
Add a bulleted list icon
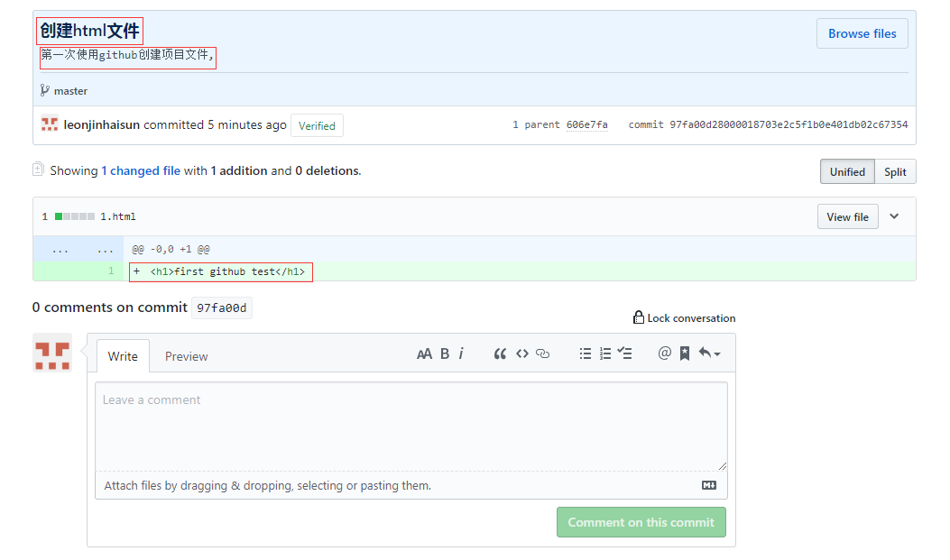586,353
